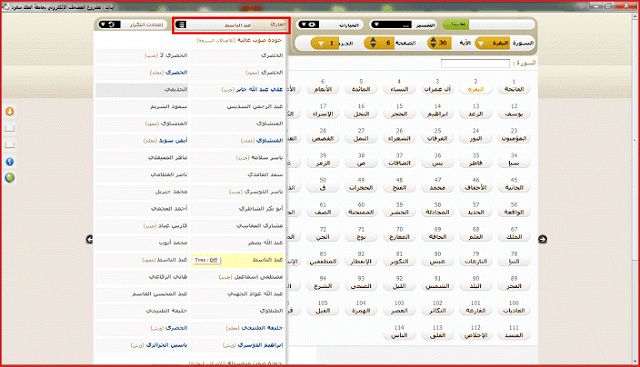Pick reciter مشاري العفاسي
The height and width of the screenshot is (367, 640).
[238, 226]
